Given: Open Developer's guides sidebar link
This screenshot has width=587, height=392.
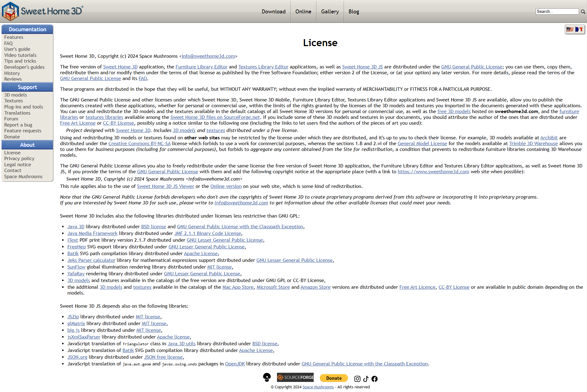Looking at the screenshot, I should 24,67.
